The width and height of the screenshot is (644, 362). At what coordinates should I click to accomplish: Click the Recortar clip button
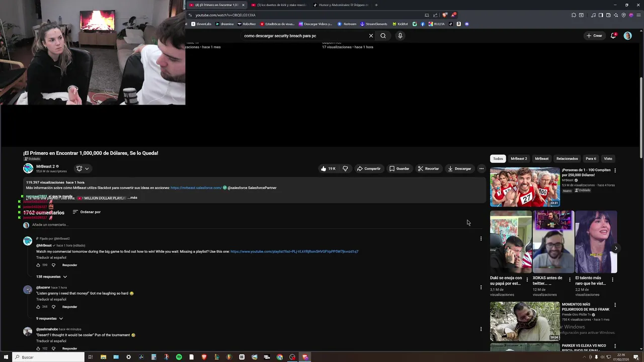point(428,169)
